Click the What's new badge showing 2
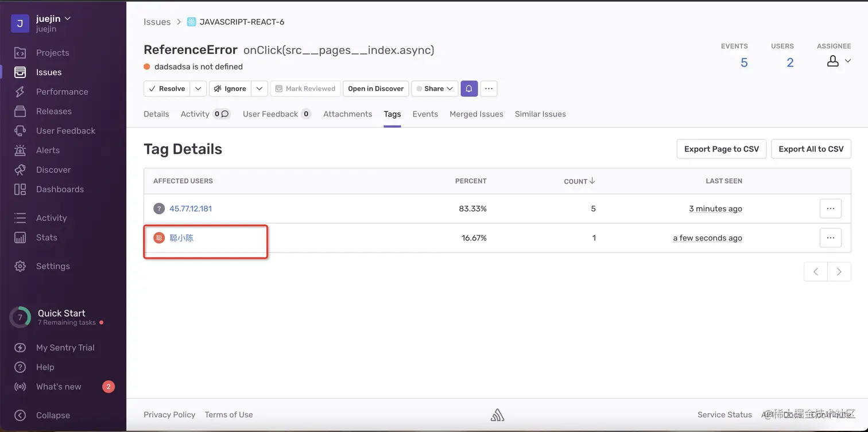 pyautogui.click(x=108, y=387)
